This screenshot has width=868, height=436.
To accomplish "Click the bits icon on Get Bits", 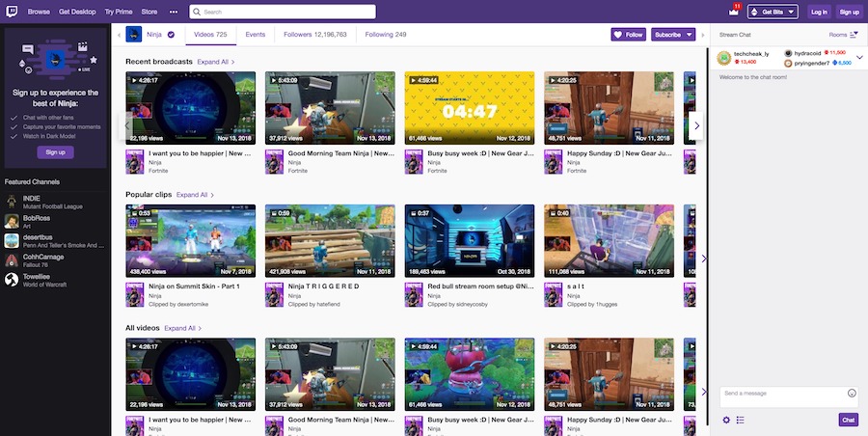I will (x=753, y=12).
